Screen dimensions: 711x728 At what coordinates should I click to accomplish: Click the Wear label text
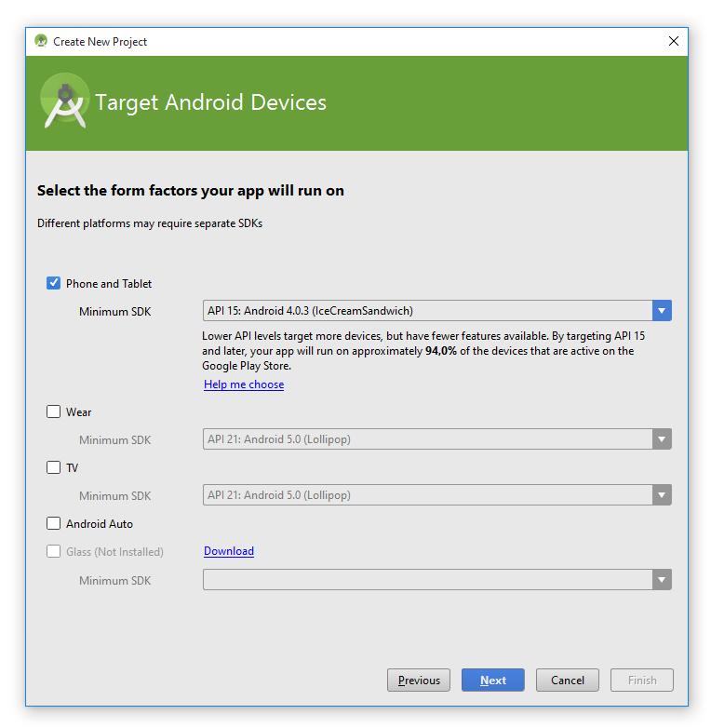click(78, 412)
